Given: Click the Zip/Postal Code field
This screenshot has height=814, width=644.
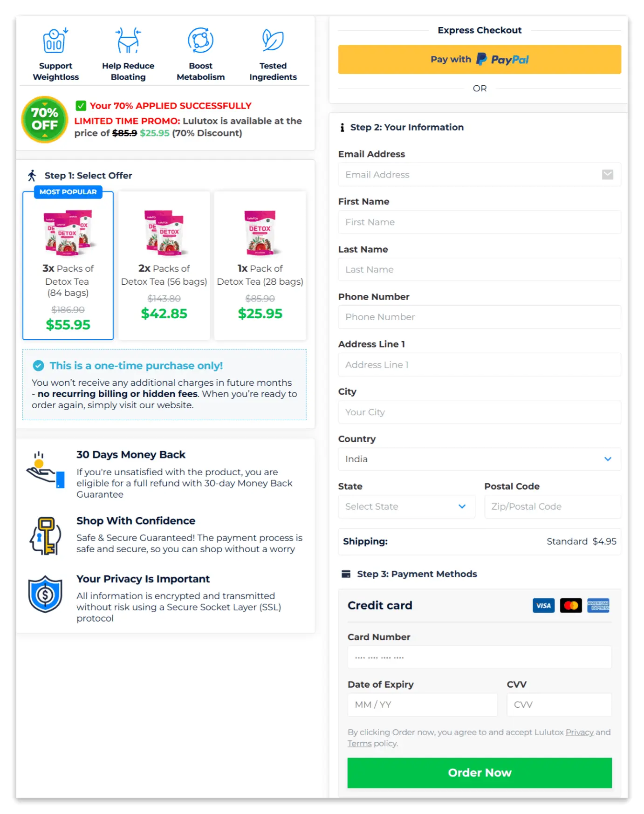Looking at the screenshot, I should tap(552, 506).
